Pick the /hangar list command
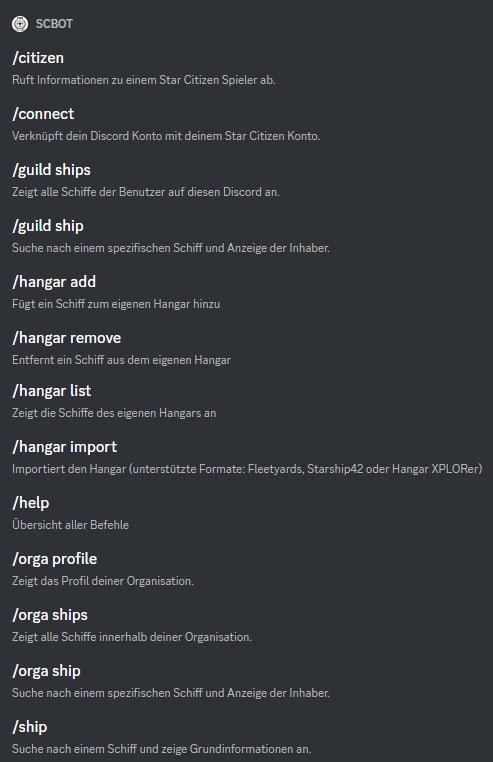The height and width of the screenshot is (762, 493). [x=52, y=391]
